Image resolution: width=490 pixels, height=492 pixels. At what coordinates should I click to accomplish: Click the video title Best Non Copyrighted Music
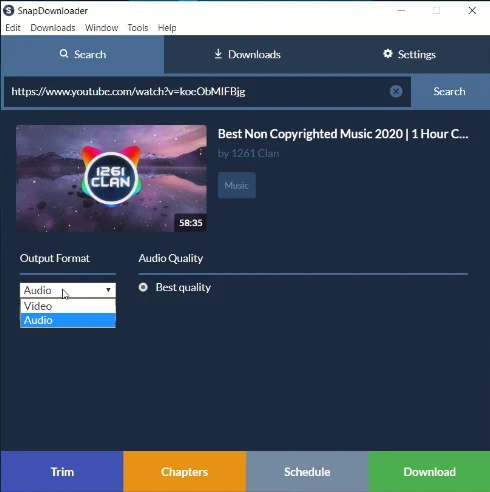click(343, 134)
